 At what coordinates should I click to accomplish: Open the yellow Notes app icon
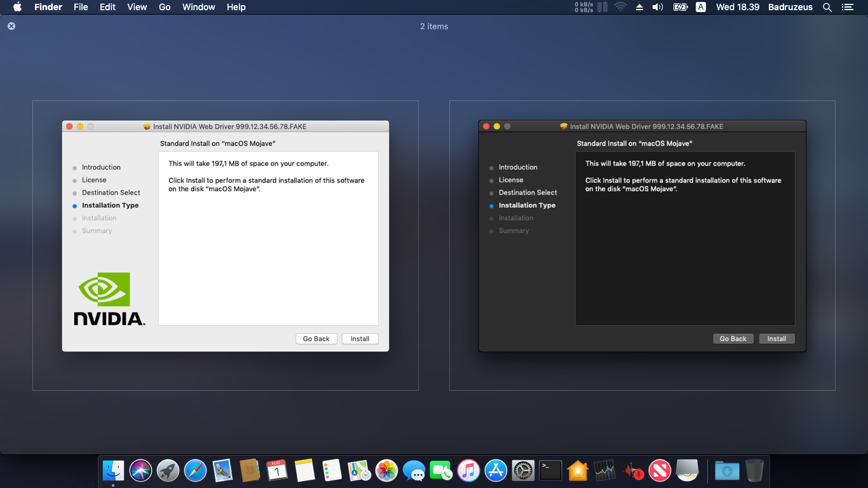(x=304, y=471)
